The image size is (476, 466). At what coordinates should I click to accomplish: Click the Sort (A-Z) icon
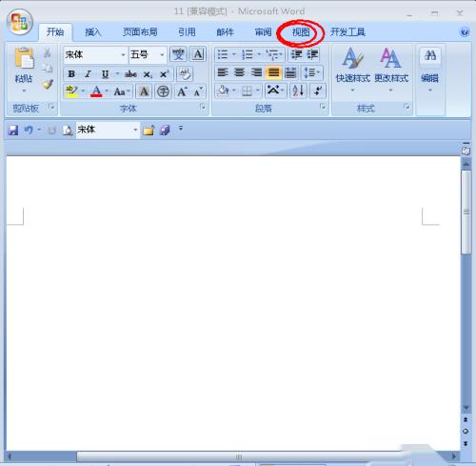pos(298,91)
